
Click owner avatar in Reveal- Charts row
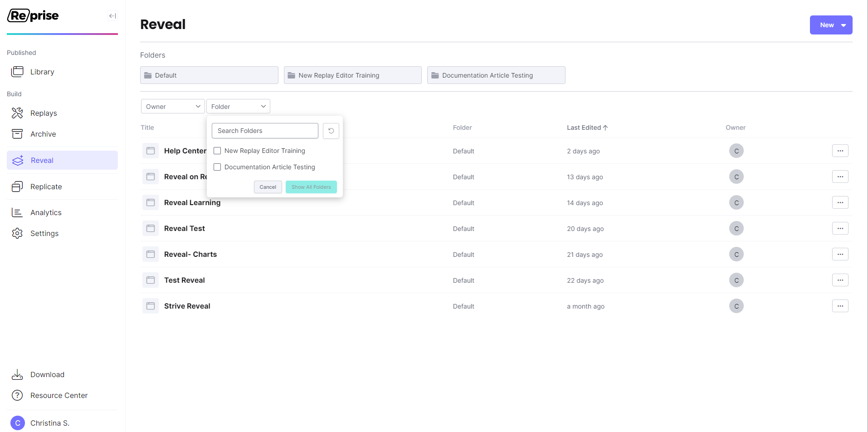(736, 254)
